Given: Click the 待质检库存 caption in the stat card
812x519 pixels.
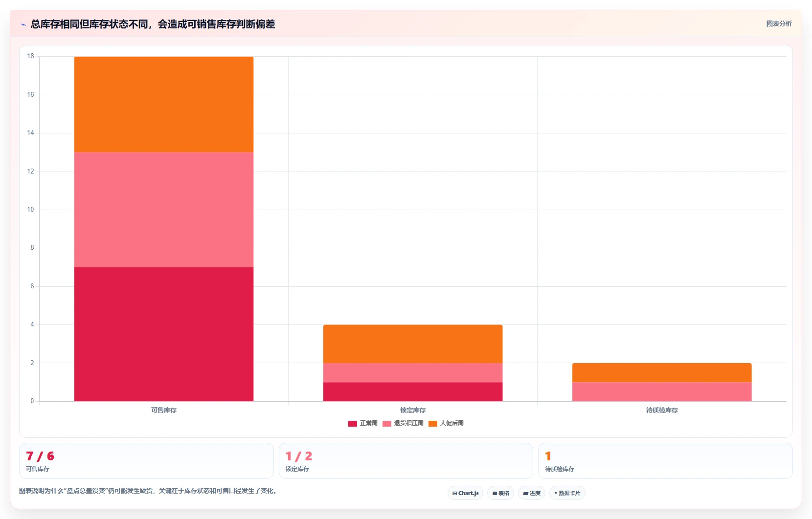Looking at the screenshot, I should [560, 469].
